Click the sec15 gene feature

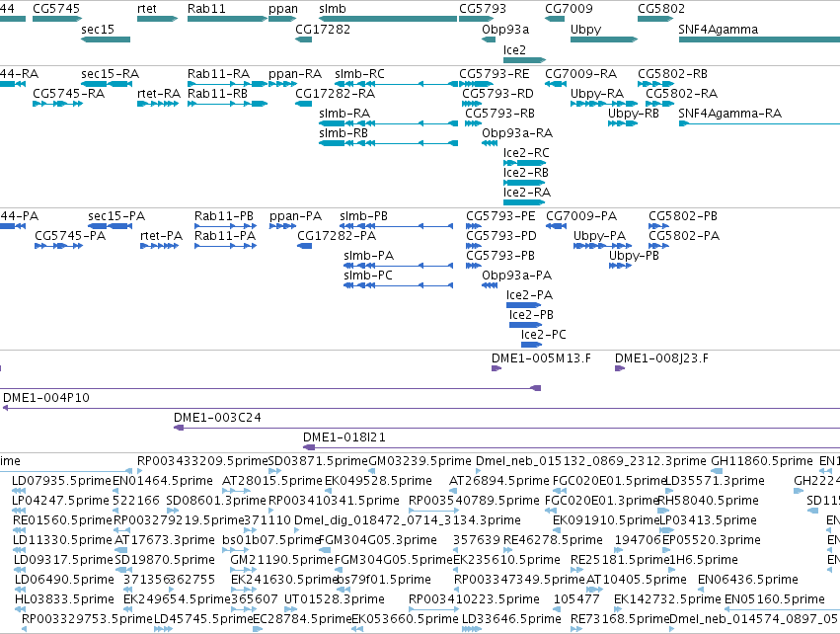(x=106, y=40)
